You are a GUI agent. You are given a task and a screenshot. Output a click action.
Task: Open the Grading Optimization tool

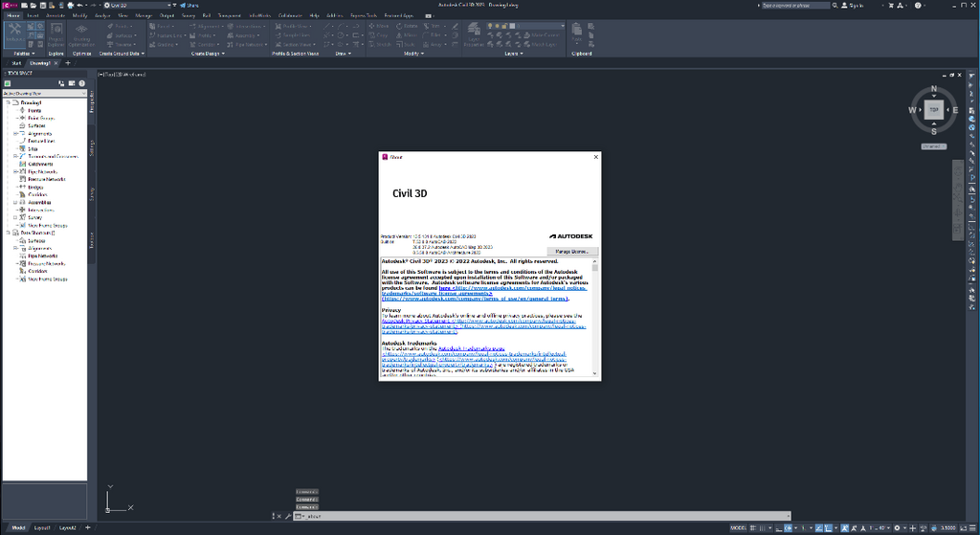tap(81, 34)
